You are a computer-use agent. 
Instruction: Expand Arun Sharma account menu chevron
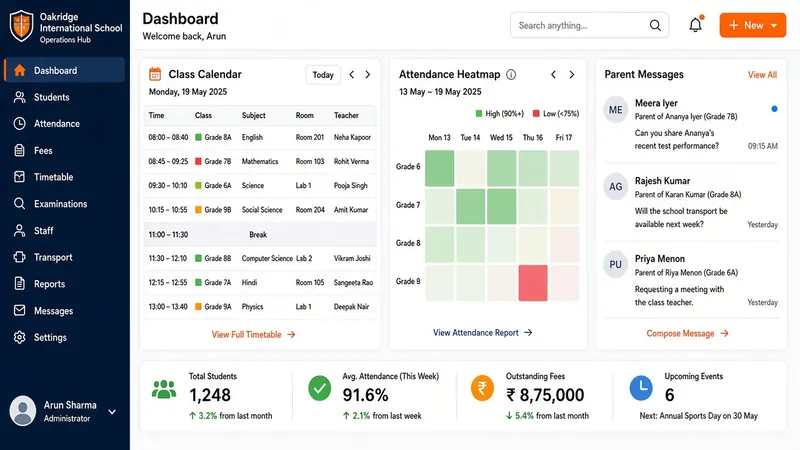pyautogui.click(x=112, y=412)
